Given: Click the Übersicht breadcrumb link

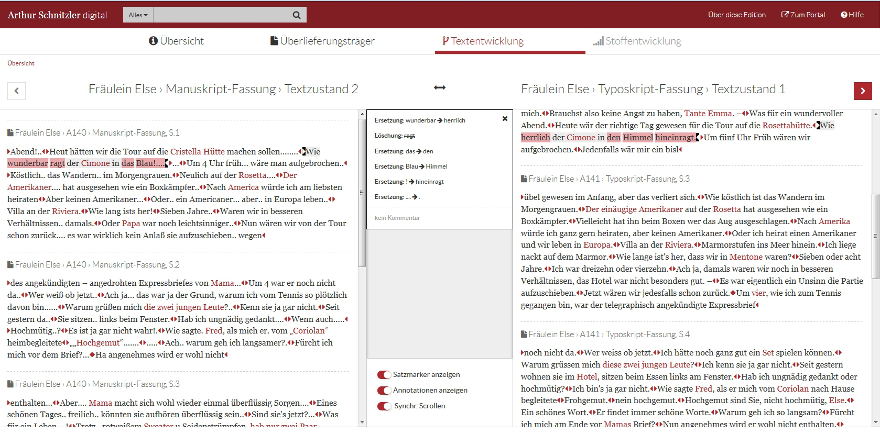Looking at the screenshot, I should pos(21,63).
